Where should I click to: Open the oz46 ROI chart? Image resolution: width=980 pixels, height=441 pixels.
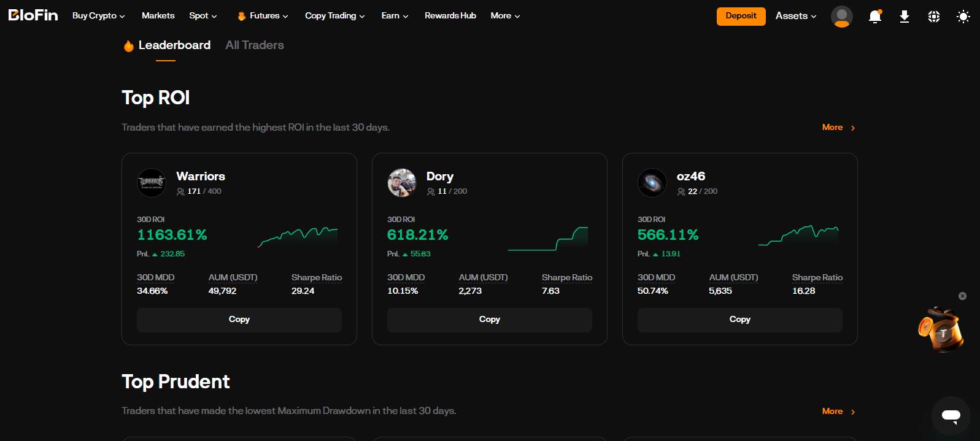798,236
